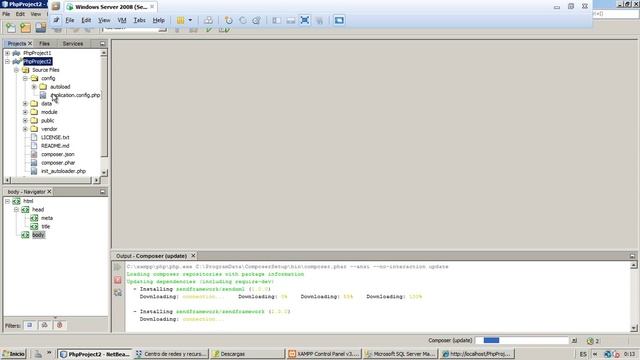This screenshot has height=360, width=640.
Task: Click the cancel Composer task button
Action: (574, 340)
